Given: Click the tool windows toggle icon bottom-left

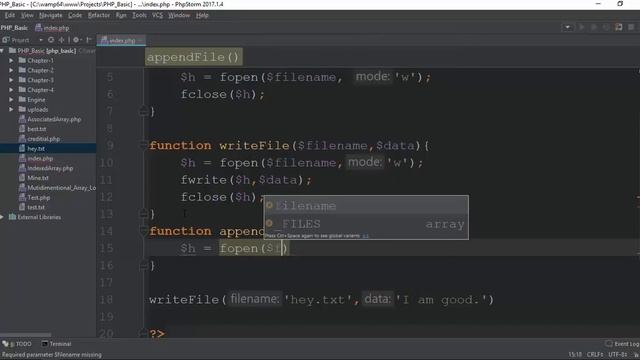Looking at the screenshot, I should [5, 344].
